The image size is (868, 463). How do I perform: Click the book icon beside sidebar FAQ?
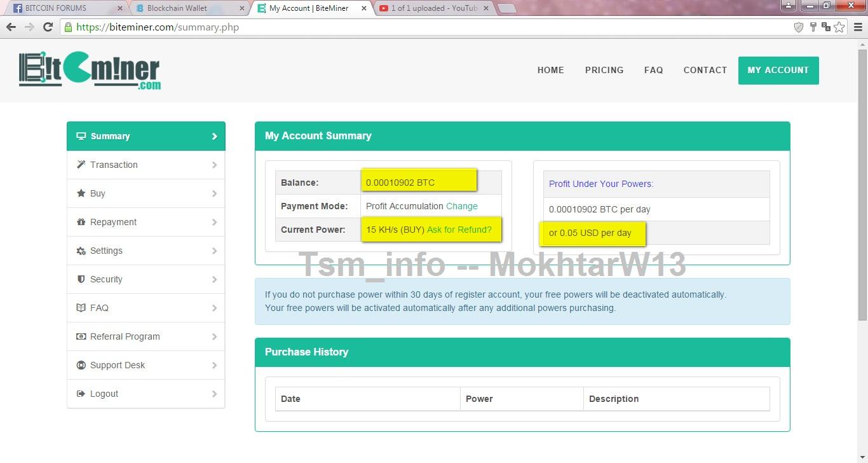pos(81,308)
